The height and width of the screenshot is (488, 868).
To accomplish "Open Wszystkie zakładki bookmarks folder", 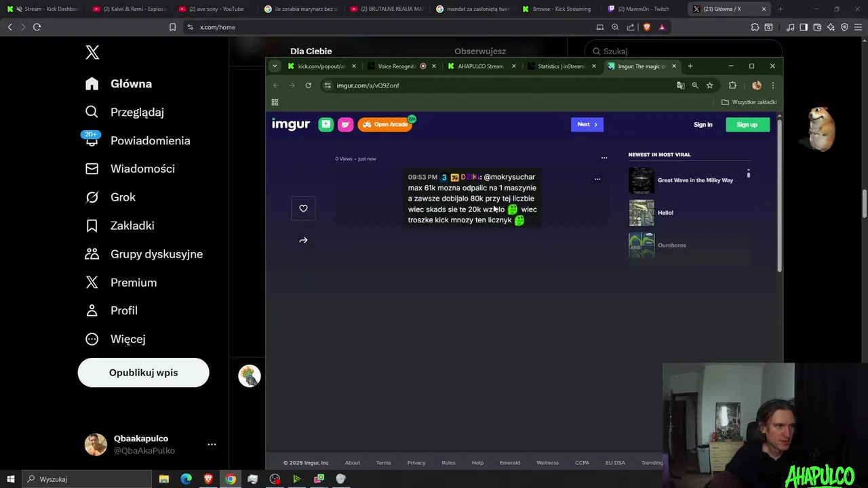I will (x=749, y=102).
